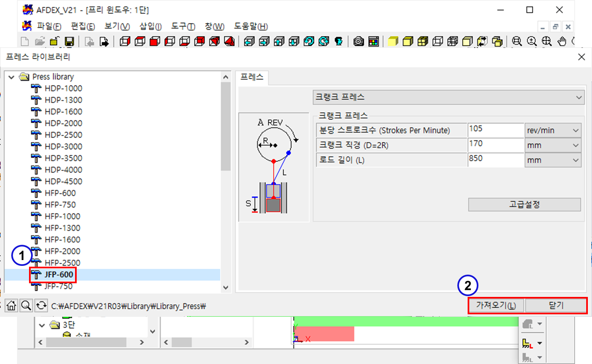Click the 고급설정 advanced settings button
Image resolution: width=592 pixels, height=364 pixels.
click(x=524, y=205)
